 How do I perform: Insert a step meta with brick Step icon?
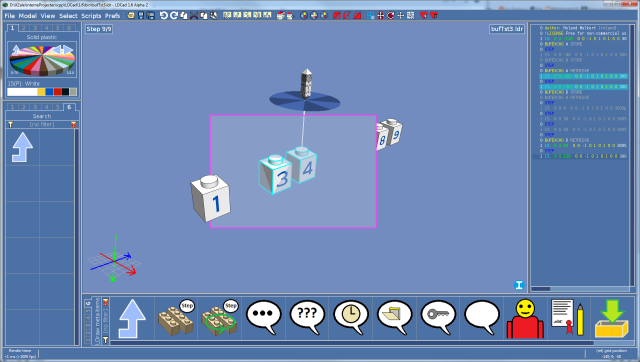176,318
